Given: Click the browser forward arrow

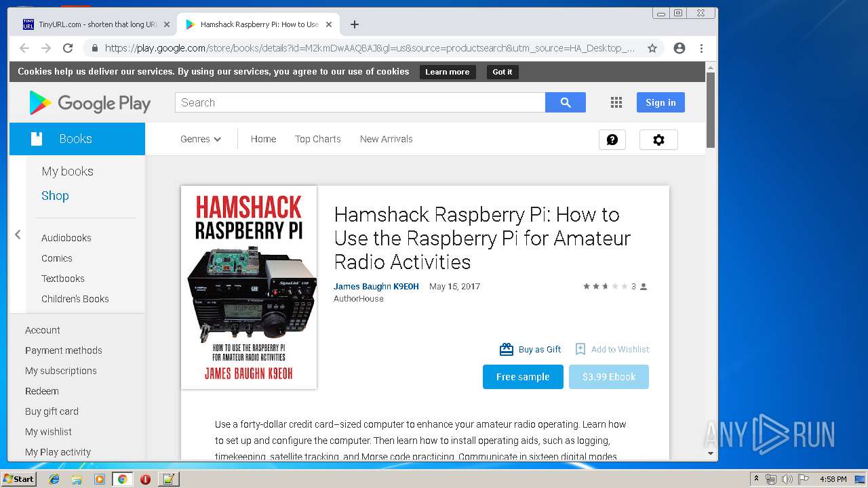Looking at the screenshot, I should 46,48.
